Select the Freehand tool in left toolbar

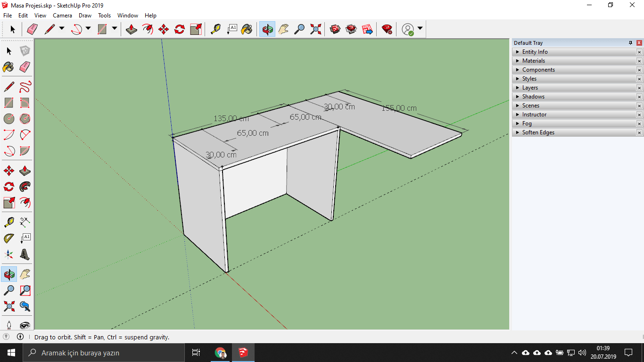[x=25, y=87]
